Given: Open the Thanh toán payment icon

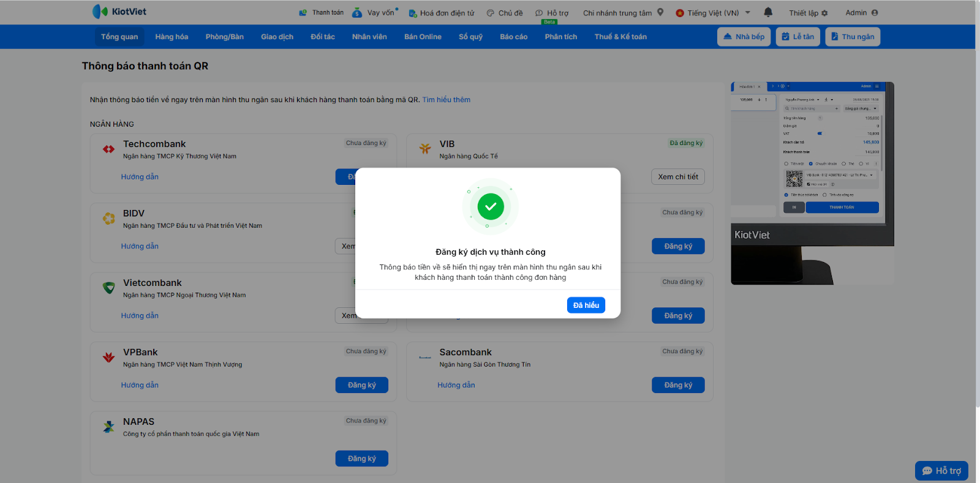Looking at the screenshot, I should click(x=303, y=12).
